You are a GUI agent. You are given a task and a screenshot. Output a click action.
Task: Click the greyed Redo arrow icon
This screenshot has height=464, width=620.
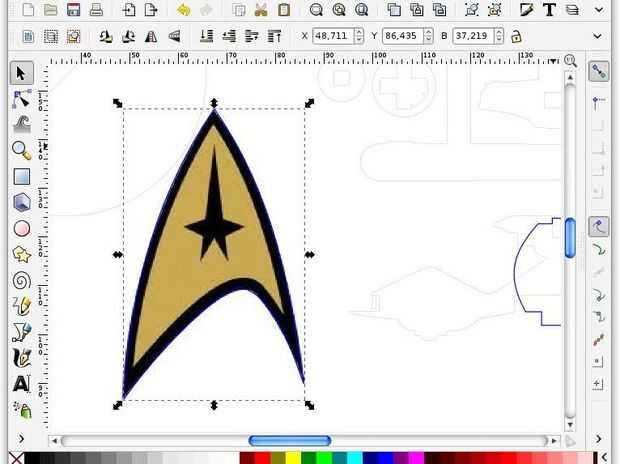(206, 9)
